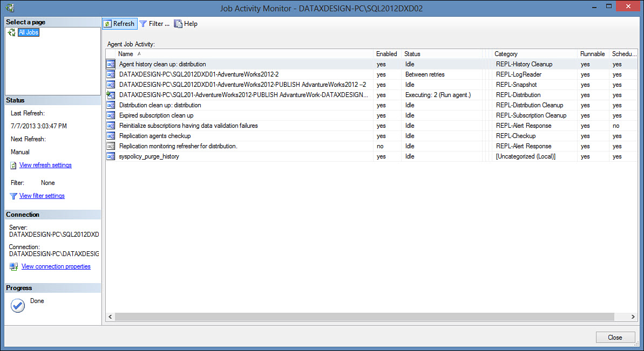Sort by the Status column header
The height and width of the screenshot is (351, 644).
coord(412,54)
